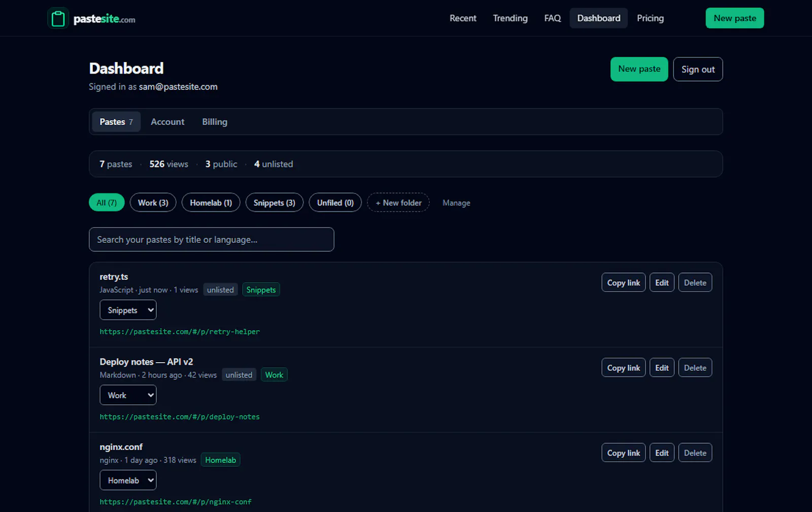812x512 pixels.
Task: Filter pastes by Snippets (3) folder
Action: [x=274, y=203]
